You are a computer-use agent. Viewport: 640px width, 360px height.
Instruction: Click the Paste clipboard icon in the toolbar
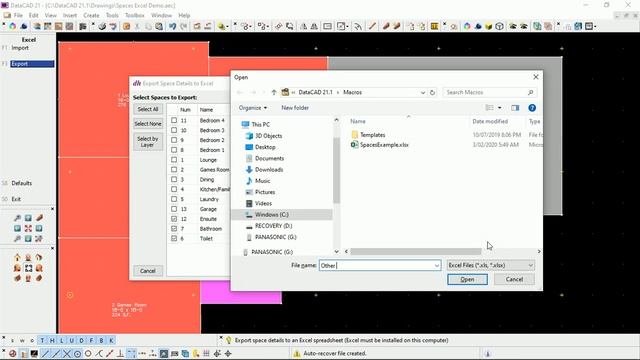tap(159, 26)
